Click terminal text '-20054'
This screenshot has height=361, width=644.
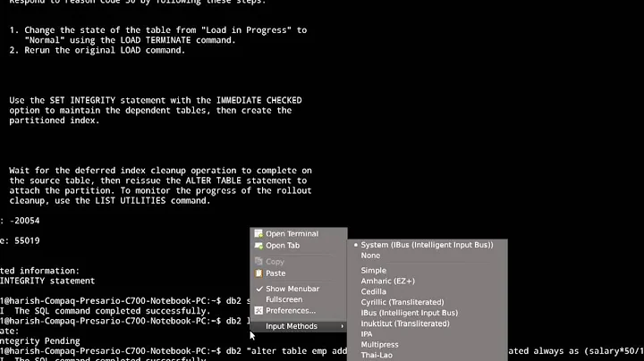(25, 221)
